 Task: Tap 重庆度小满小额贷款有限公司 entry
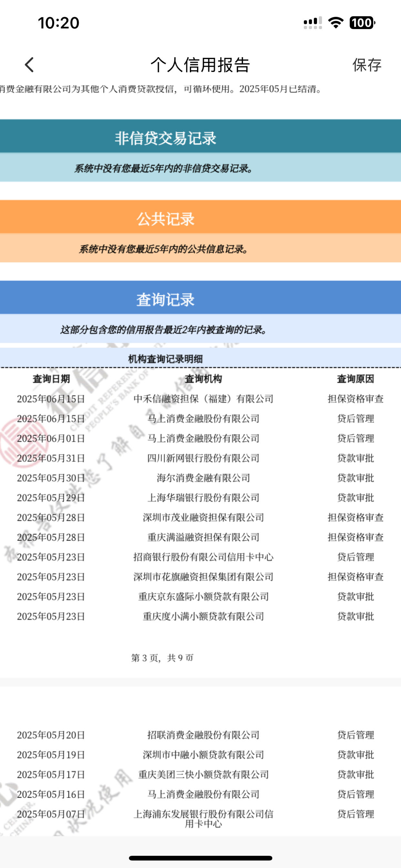click(203, 616)
